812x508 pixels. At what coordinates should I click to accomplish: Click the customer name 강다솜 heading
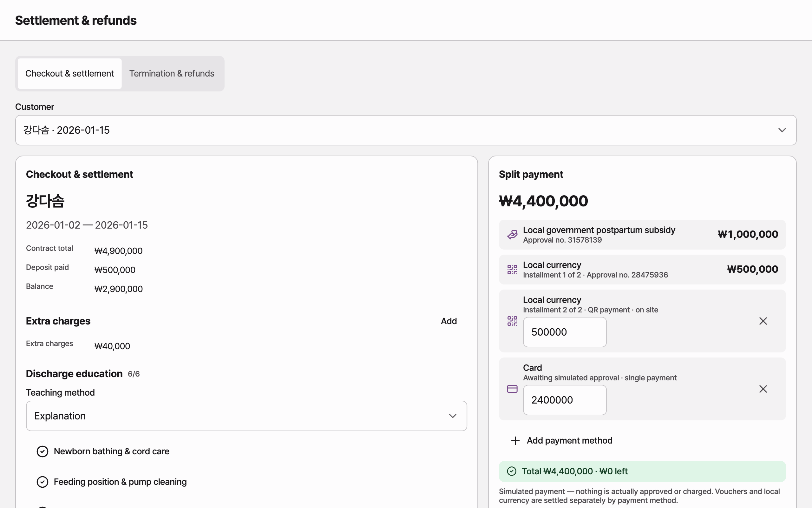(x=45, y=201)
